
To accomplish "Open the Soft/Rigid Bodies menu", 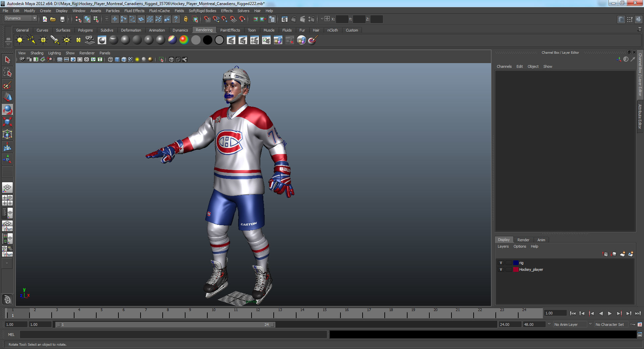I will (202, 11).
